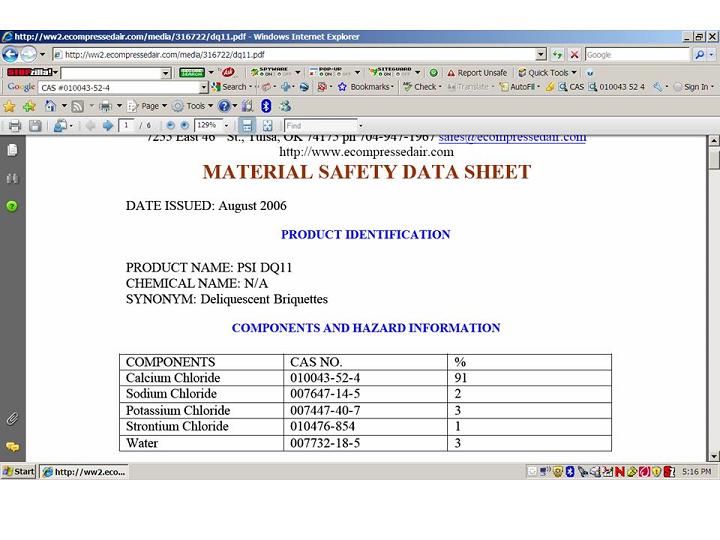
Task: Click Report Unsafe button
Action: pyautogui.click(x=477, y=73)
